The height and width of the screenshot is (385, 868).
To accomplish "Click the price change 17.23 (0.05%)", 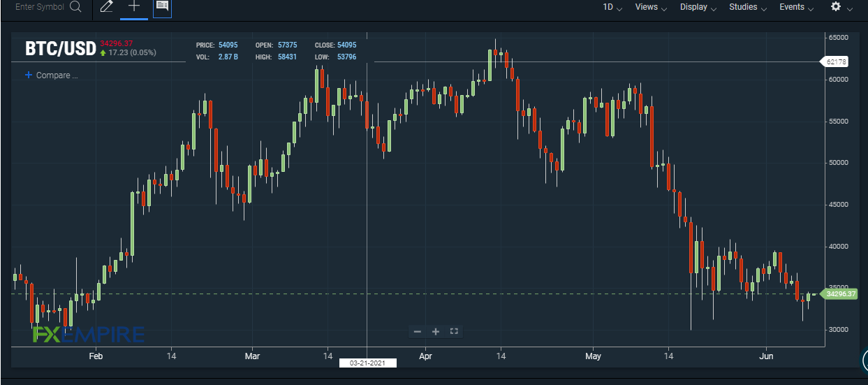I will 133,52.
